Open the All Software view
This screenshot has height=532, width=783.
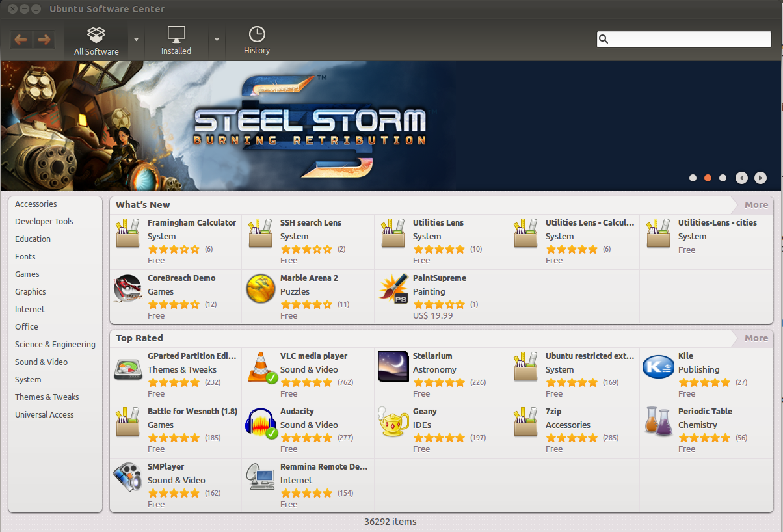96,41
